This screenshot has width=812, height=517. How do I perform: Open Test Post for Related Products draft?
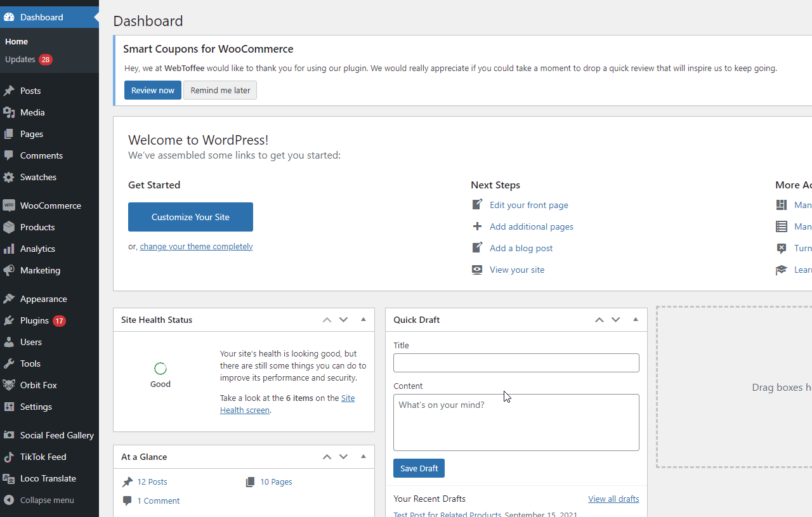coord(447,514)
